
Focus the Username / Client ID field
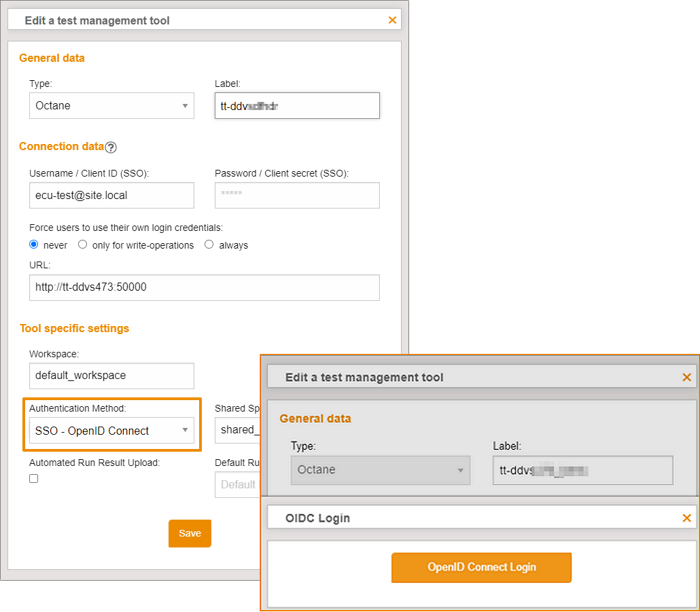[111, 196]
